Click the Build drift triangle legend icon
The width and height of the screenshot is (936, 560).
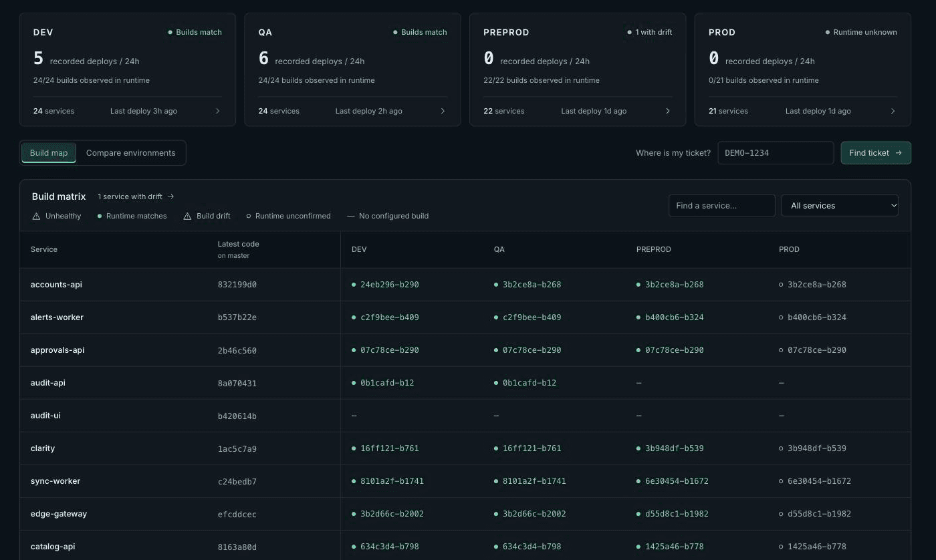click(x=187, y=216)
